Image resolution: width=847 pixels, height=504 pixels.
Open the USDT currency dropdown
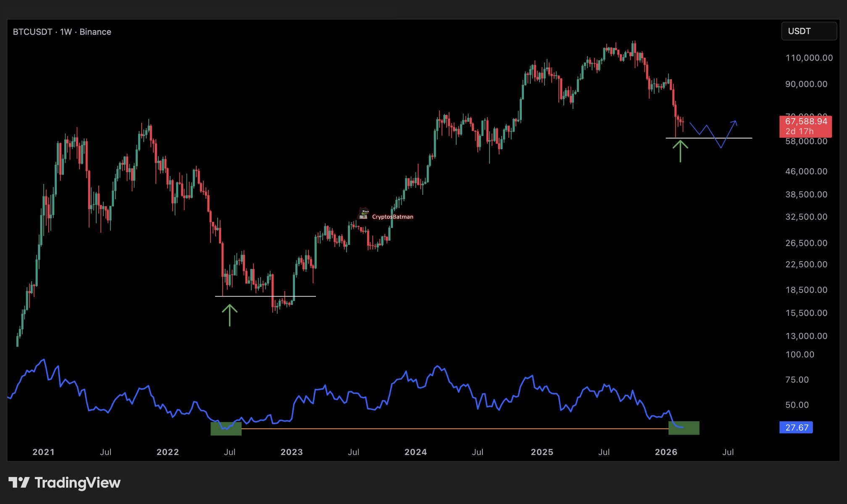(808, 31)
